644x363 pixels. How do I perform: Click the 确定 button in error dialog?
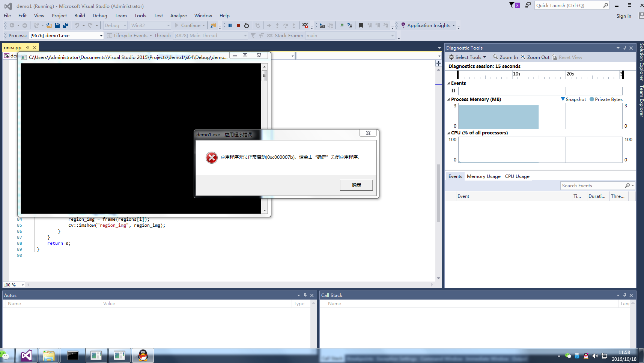(x=357, y=185)
